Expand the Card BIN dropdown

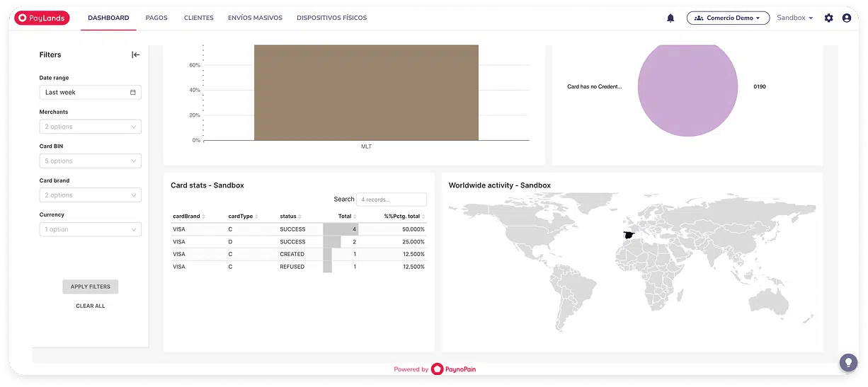tap(90, 161)
